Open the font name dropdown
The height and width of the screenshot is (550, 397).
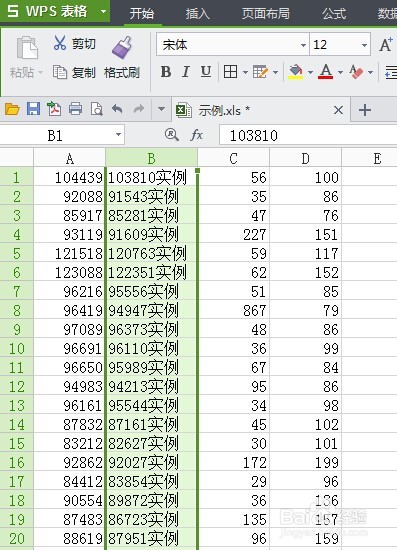[303, 45]
